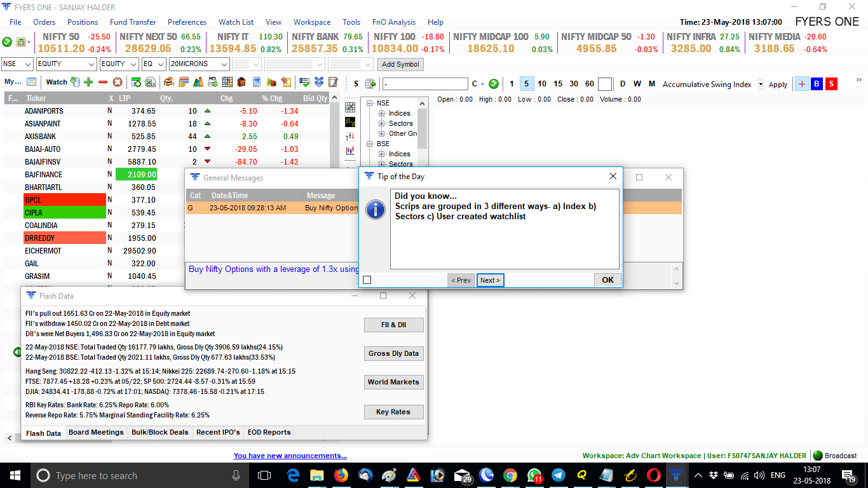Open Google Chrome from the taskbar

510,475
